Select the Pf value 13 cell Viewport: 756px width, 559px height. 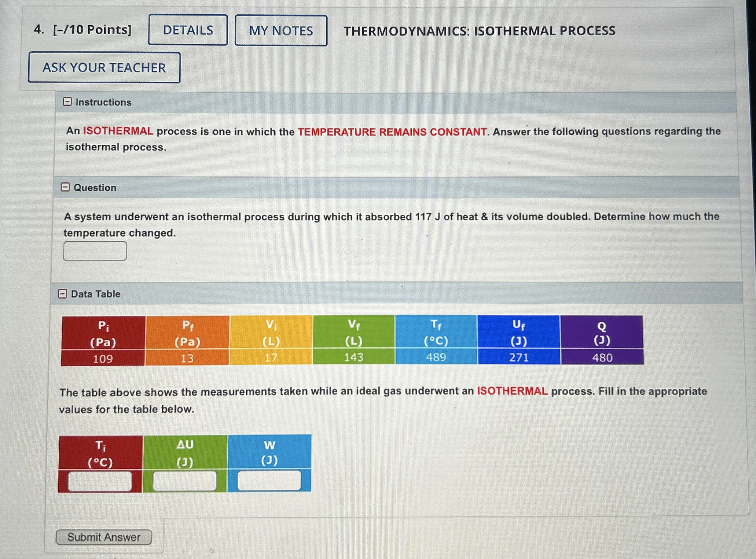coord(188,357)
